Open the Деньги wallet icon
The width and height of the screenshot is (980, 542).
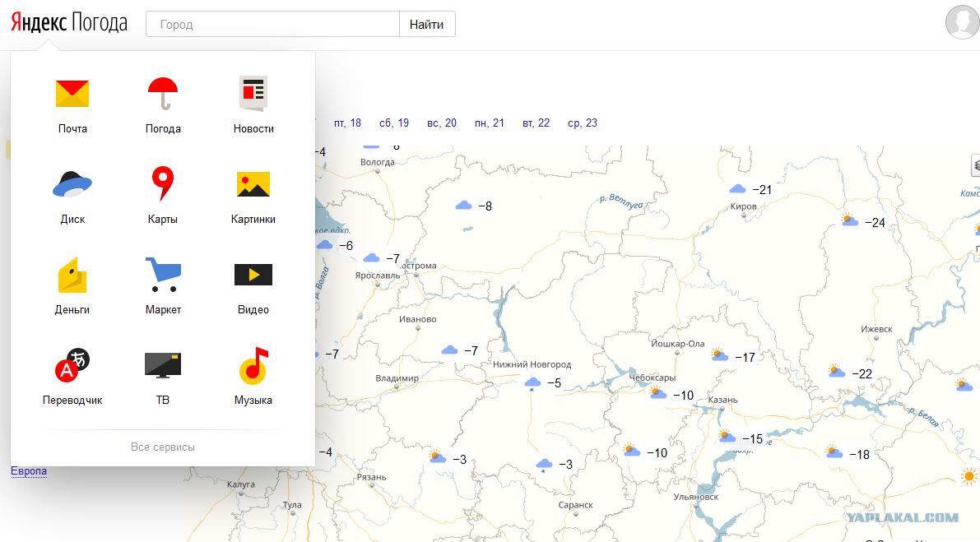(72, 275)
